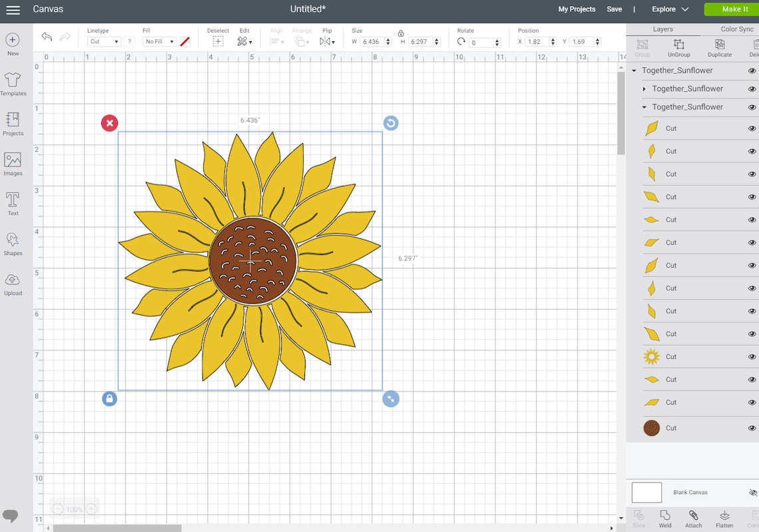Open the Fill dropdown
This screenshot has height=532, width=759.
158,41
